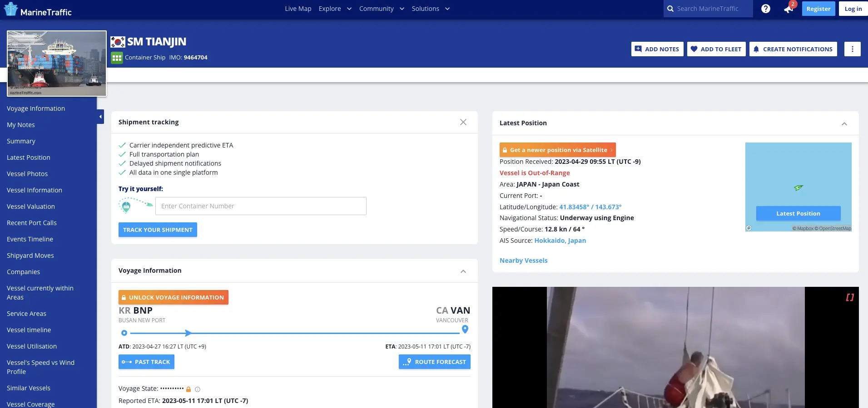Click TRACK YOUR SHIPMENT button
Image resolution: width=868 pixels, height=408 pixels.
tap(158, 230)
